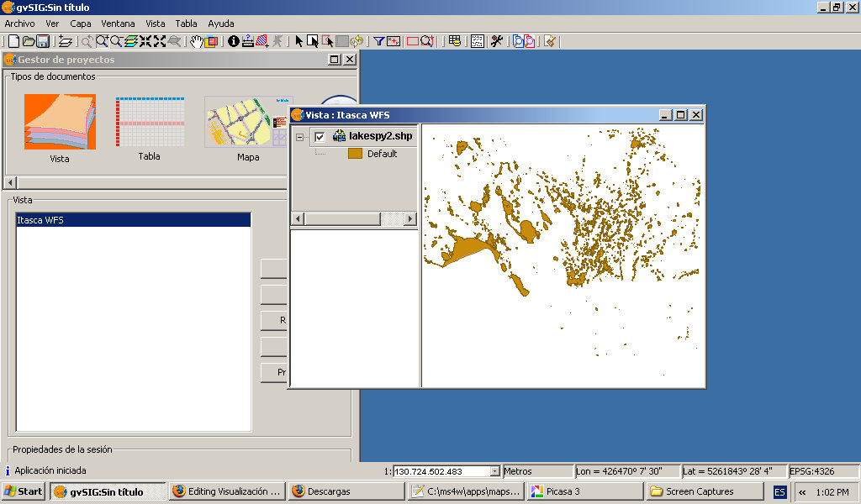
Task: Click the Default legend color swatch
Action: [x=355, y=154]
